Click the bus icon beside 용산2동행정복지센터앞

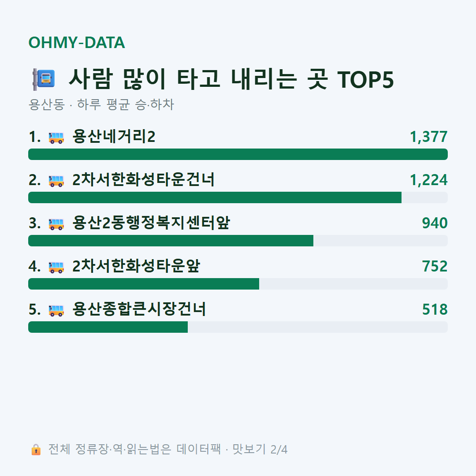tap(56, 224)
